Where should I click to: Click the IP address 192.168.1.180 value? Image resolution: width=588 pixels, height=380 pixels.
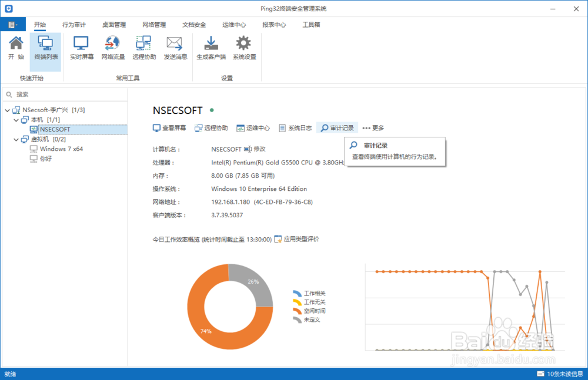(x=230, y=202)
